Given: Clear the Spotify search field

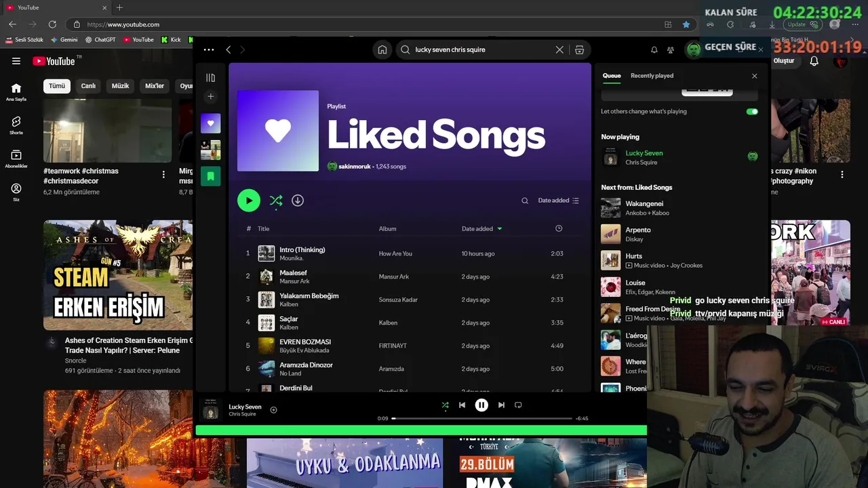Looking at the screenshot, I should (x=559, y=49).
